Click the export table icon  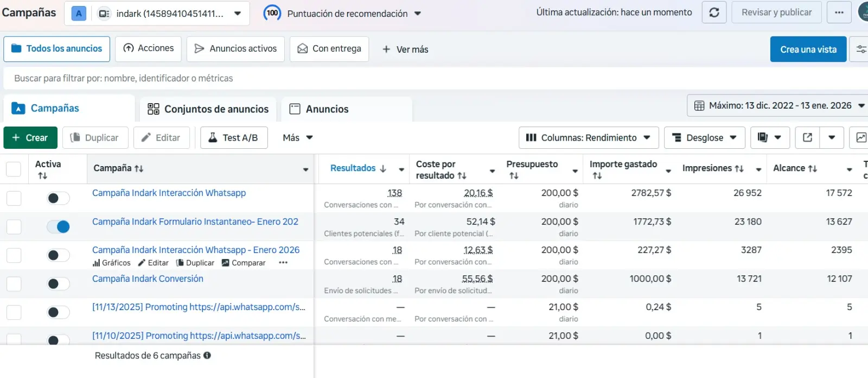coord(807,137)
